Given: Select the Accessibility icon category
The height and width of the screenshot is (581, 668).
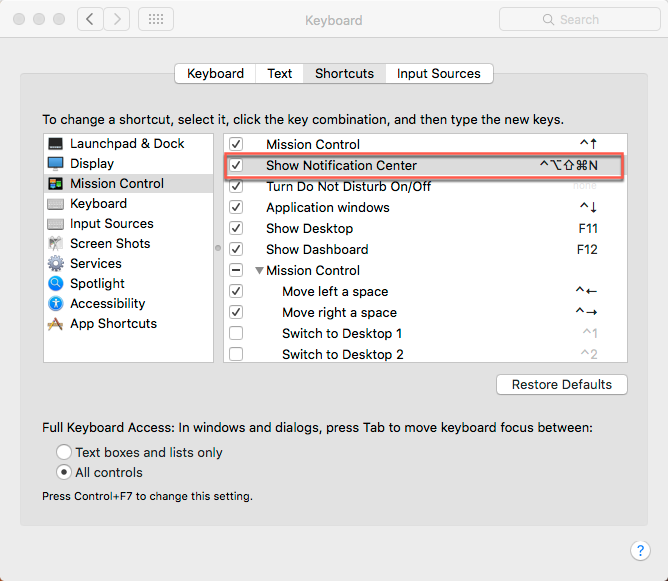Looking at the screenshot, I should [55, 304].
